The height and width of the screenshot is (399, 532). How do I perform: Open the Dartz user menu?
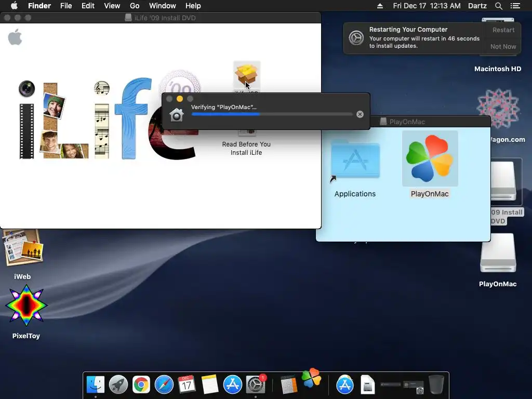[x=477, y=6]
